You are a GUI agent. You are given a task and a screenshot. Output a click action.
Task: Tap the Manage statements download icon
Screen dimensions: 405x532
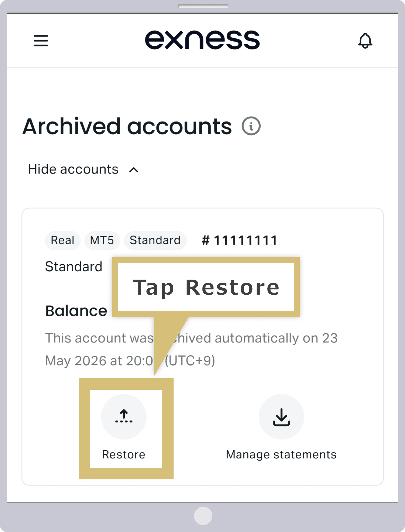(281, 417)
